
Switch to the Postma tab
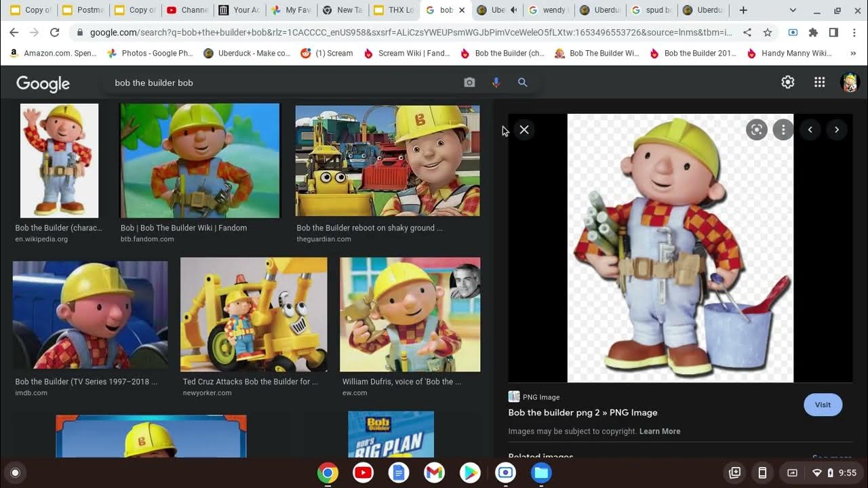pos(83,10)
